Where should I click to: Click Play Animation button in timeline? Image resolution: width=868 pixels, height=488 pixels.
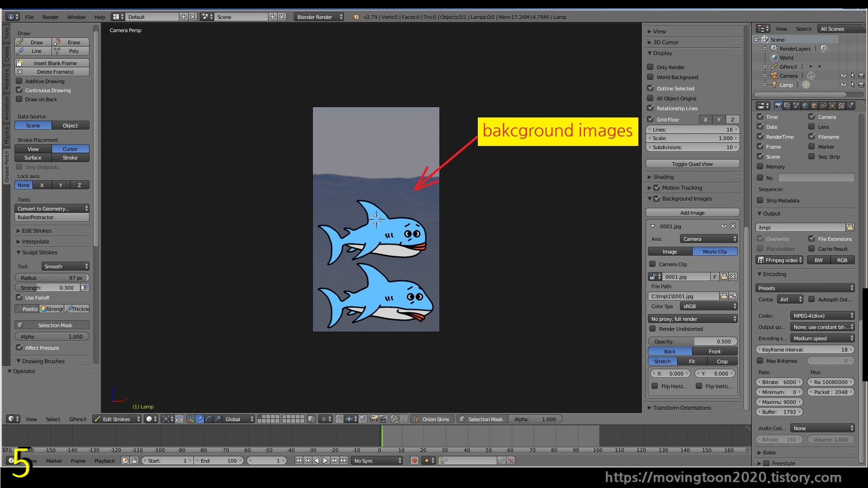coord(325,460)
